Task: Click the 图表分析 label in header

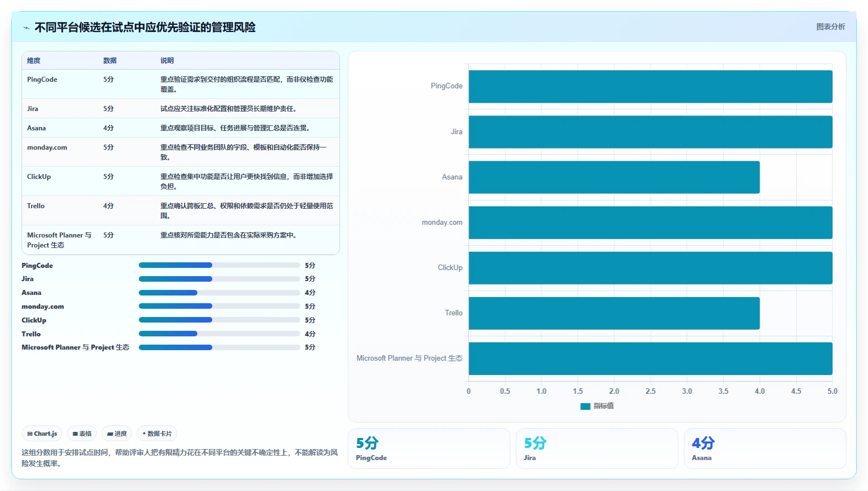Action: (830, 27)
